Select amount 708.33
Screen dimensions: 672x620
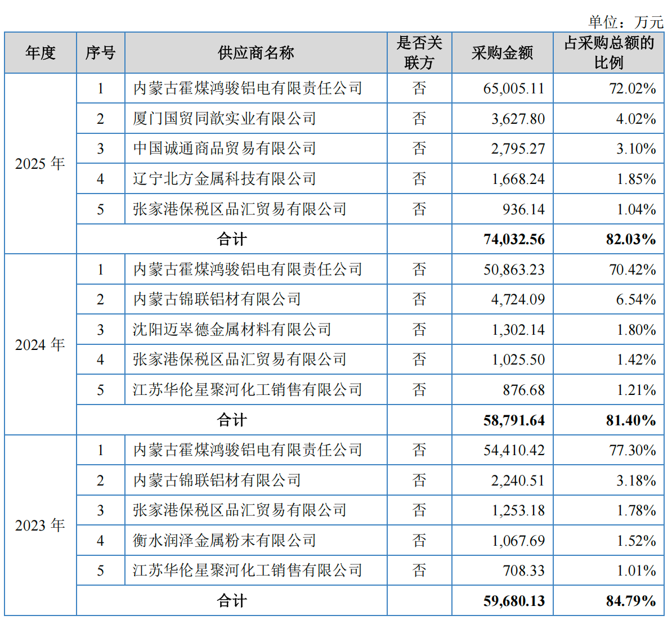tap(524, 570)
